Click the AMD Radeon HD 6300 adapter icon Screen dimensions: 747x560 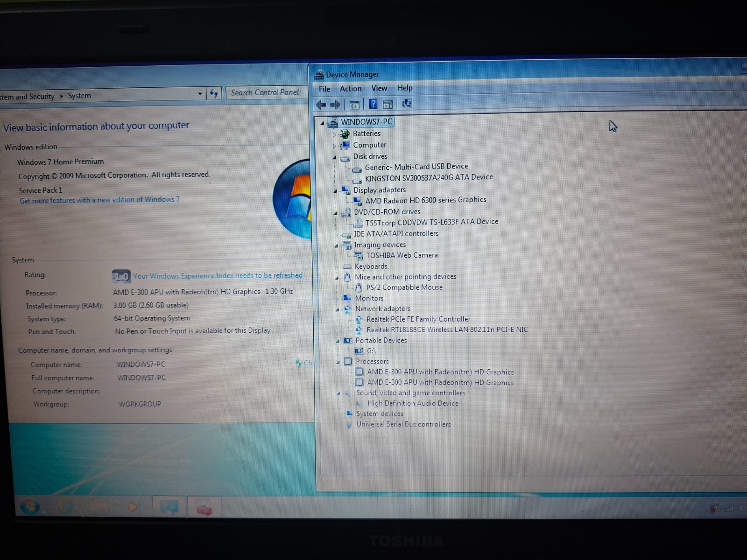tap(358, 201)
